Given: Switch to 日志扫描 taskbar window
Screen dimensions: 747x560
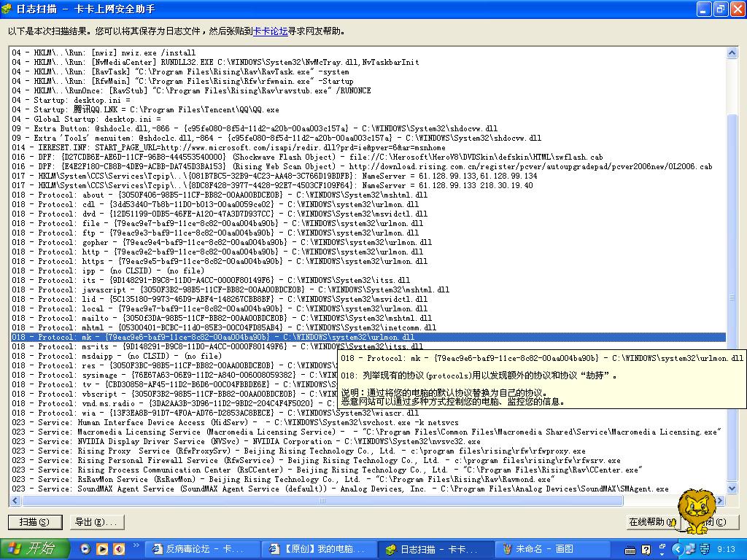Looking at the screenshot, I should [x=436, y=549].
